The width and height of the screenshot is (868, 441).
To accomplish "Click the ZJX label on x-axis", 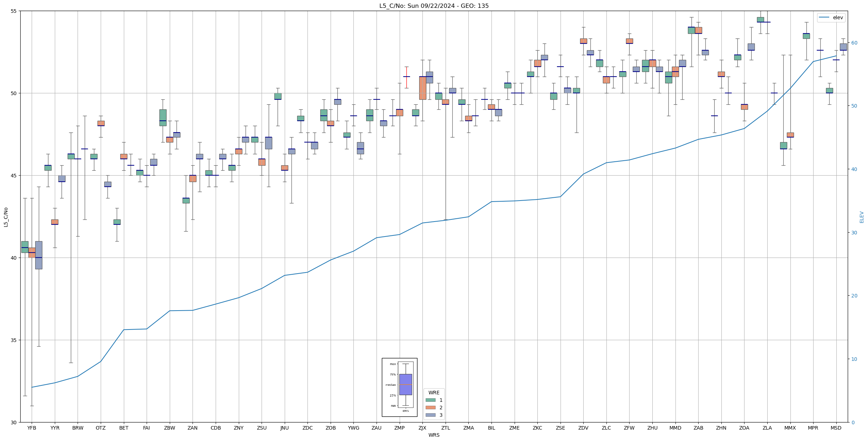I will [422, 428].
